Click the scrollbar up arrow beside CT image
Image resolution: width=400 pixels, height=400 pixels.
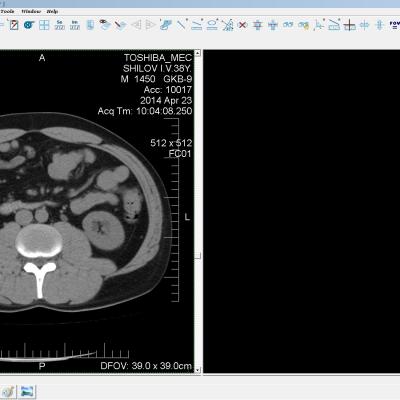(198, 53)
